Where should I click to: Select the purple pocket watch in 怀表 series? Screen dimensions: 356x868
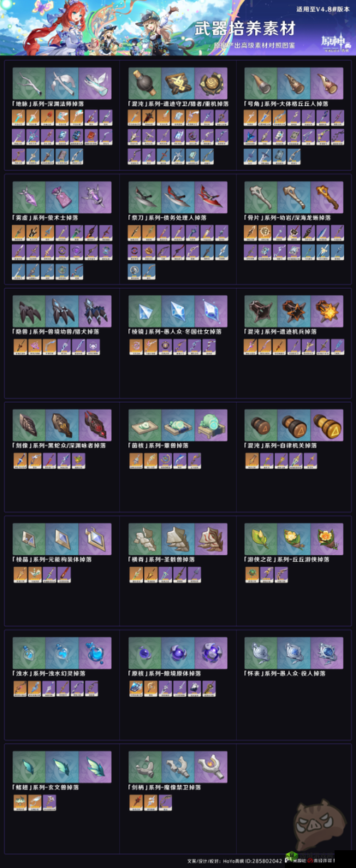(326, 652)
